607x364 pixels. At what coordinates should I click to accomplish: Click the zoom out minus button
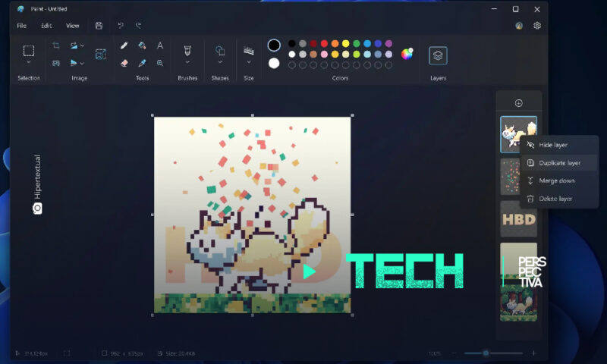point(454,353)
